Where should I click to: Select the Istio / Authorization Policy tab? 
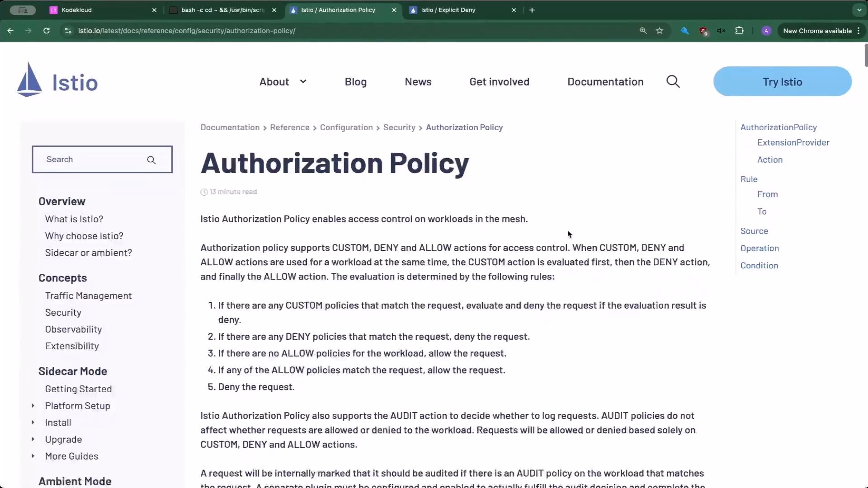tap(343, 10)
